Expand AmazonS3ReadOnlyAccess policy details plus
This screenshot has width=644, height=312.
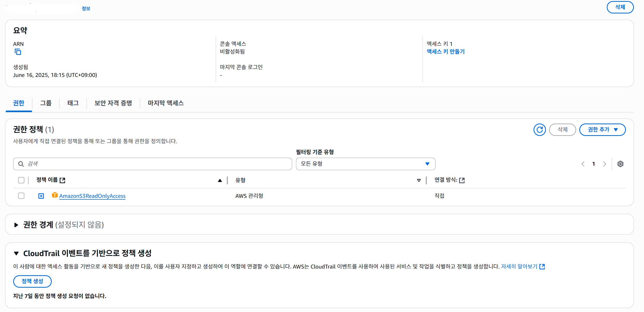41,196
